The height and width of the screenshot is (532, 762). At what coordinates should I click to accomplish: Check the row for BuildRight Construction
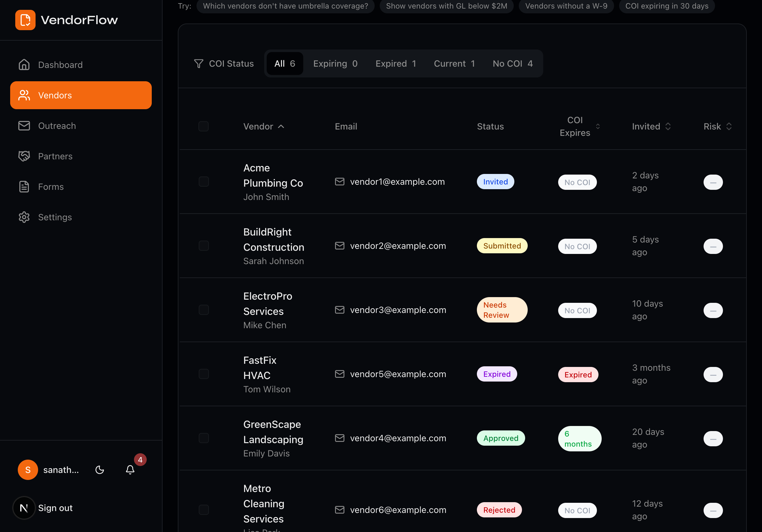coord(204,246)
